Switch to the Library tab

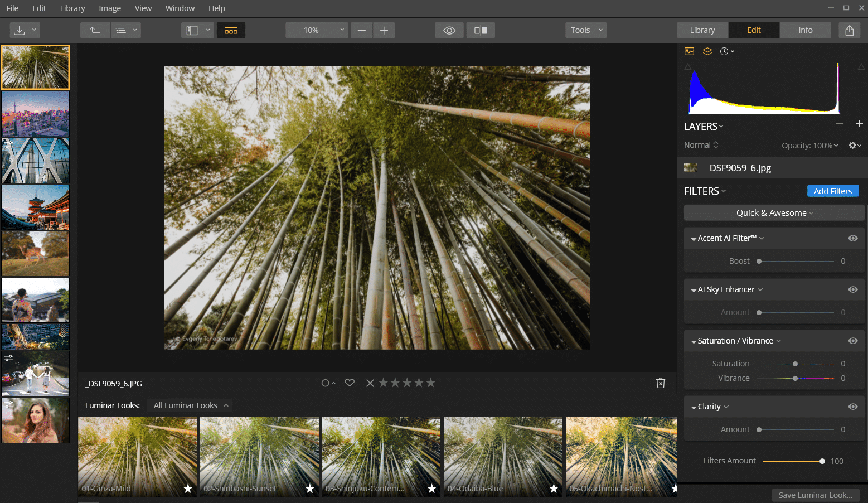702,30
